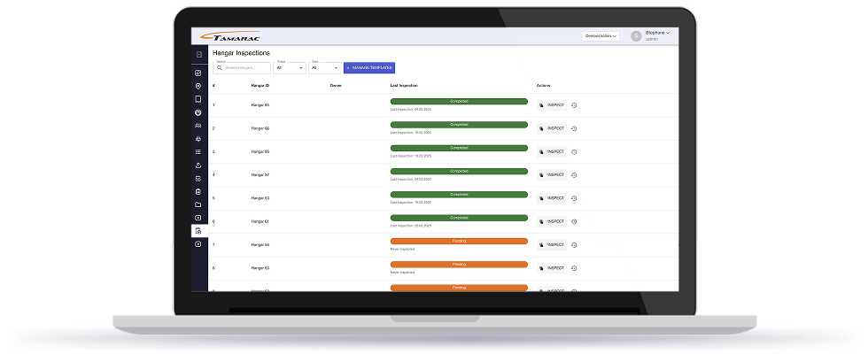Click Inspect for row 8
Image resolution: width=868 pixels, height=354 pixels.
click(552, 267)
